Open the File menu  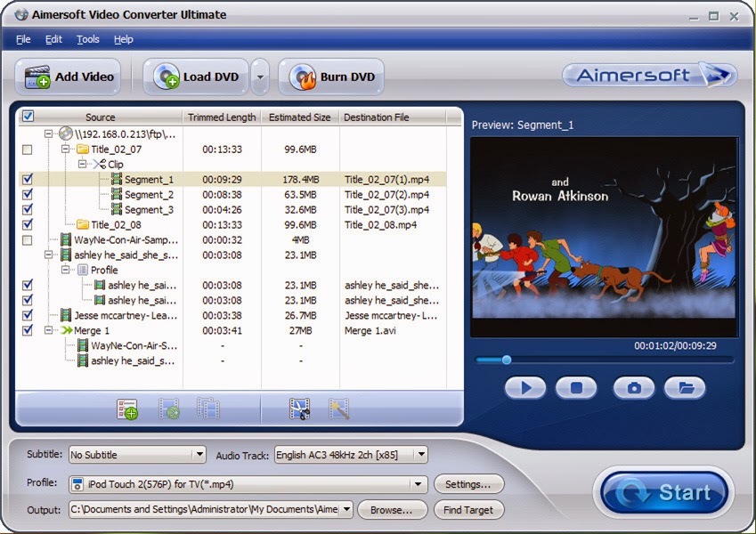pos(23,39)
